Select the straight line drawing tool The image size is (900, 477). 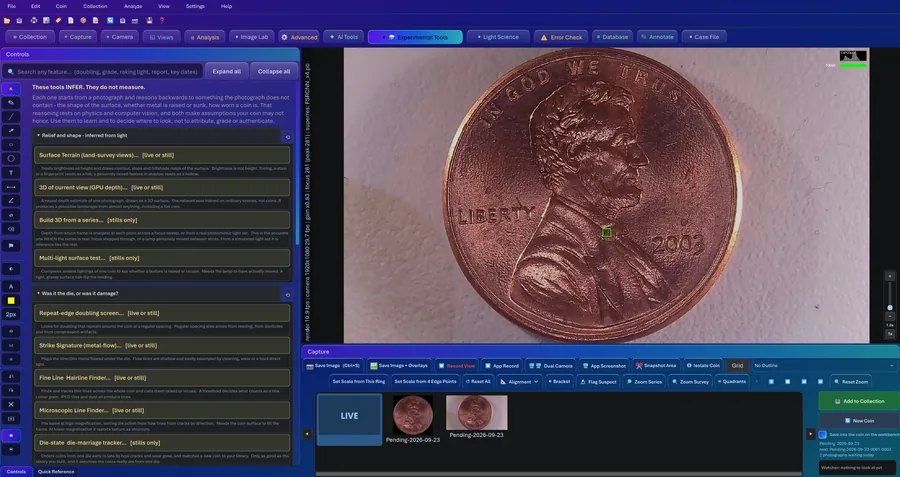11,117
